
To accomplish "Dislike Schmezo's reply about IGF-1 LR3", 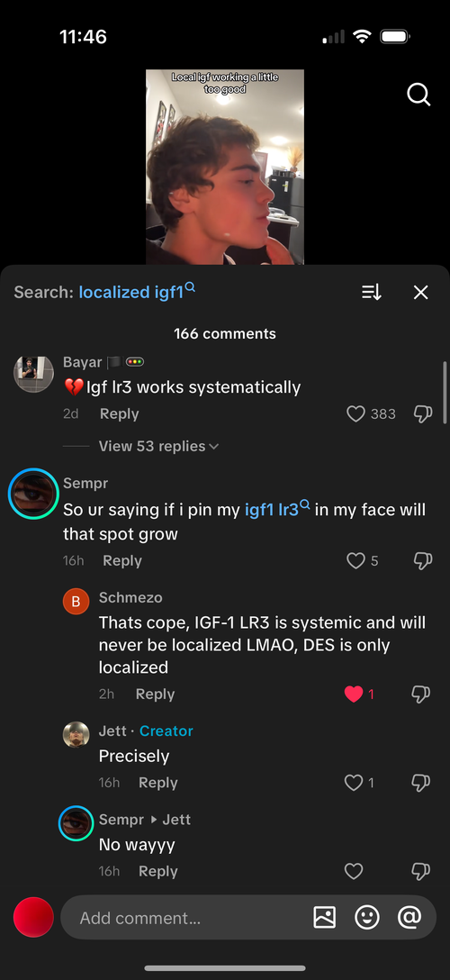I will click(421, 694).
